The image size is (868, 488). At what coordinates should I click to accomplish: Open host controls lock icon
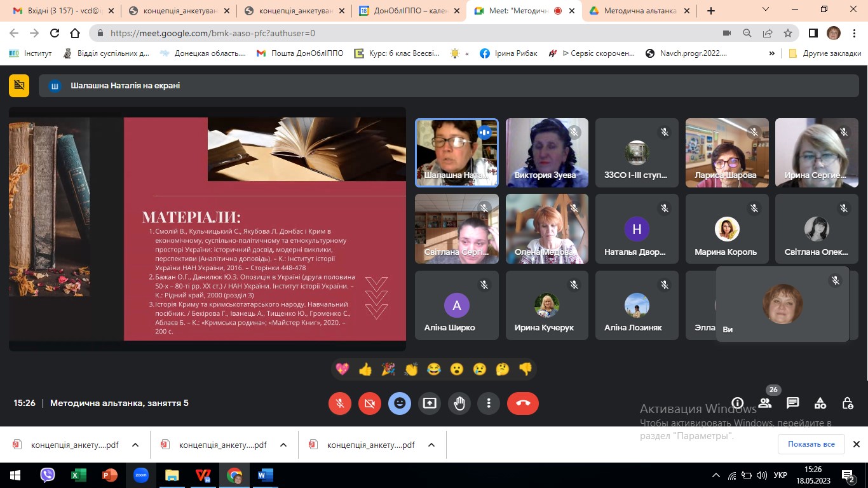pyautogui.click(x=848, y=403)
